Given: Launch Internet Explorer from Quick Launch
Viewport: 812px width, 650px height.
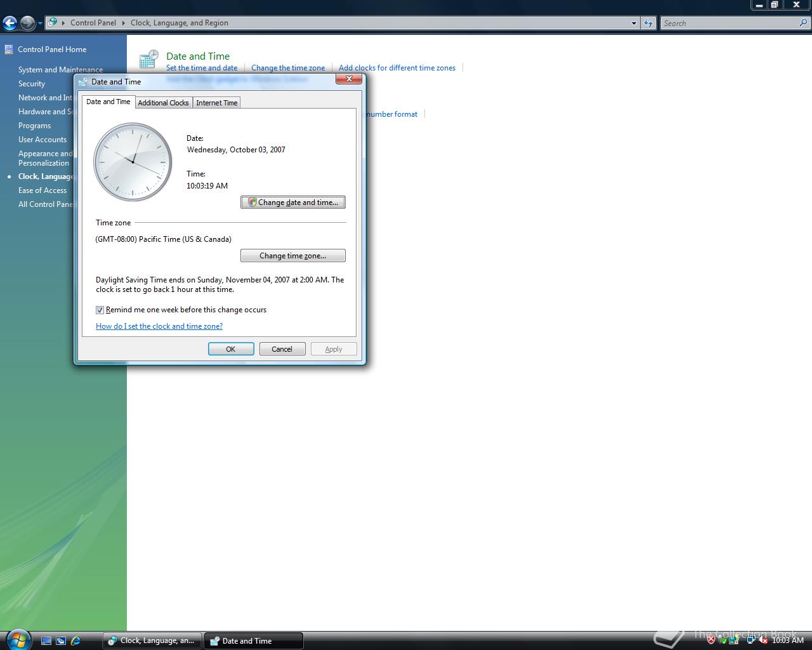Looking at the screenshot, I should point(75,641).
